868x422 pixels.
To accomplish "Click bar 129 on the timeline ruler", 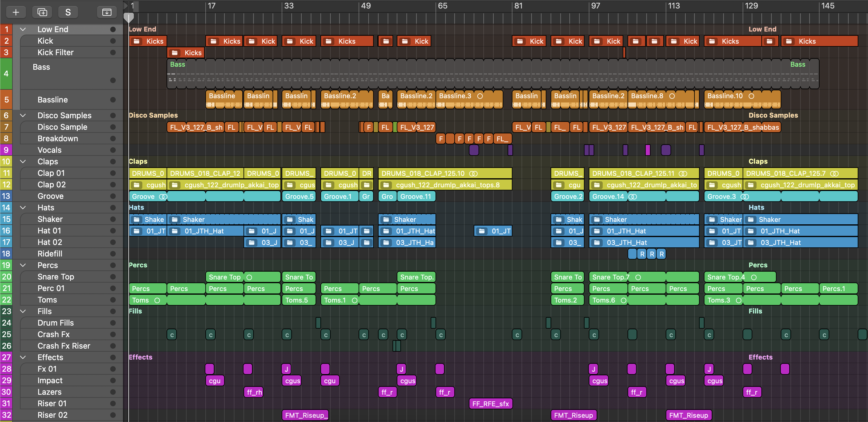I will (751, 6).
